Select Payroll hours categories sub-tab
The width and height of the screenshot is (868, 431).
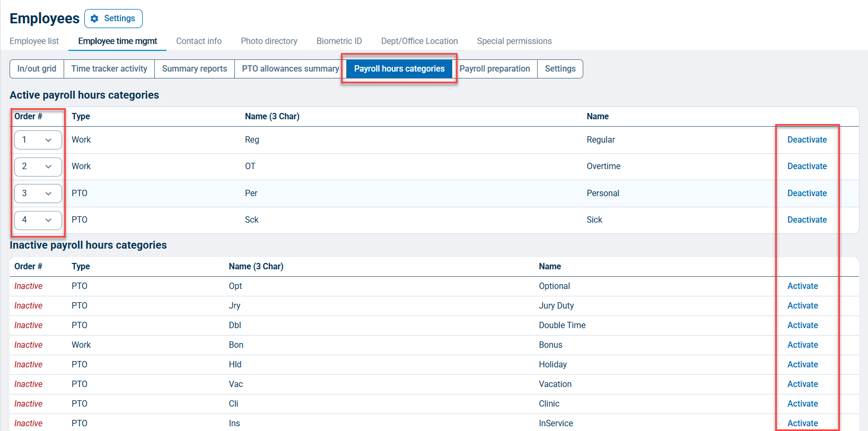point(399,69)
